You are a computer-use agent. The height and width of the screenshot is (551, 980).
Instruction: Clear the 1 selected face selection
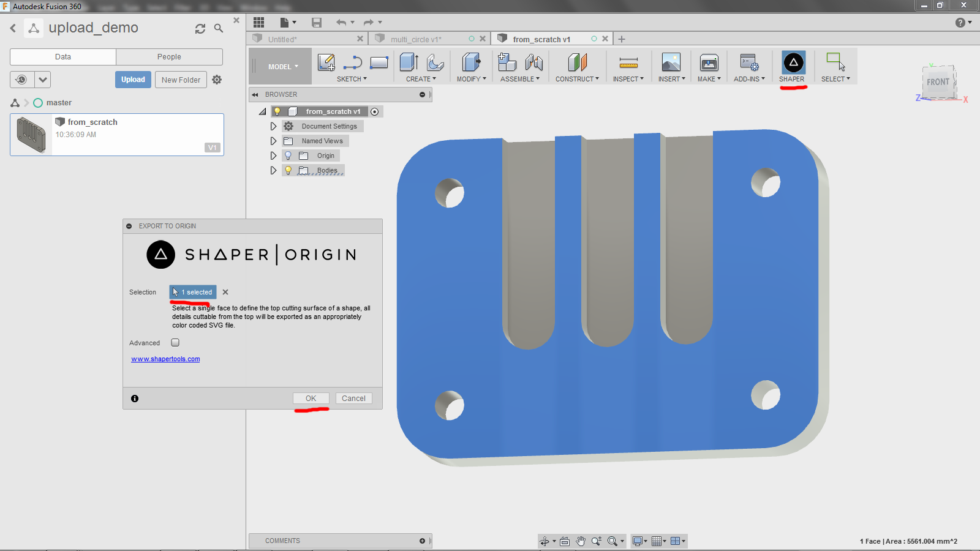pos(225,292)
